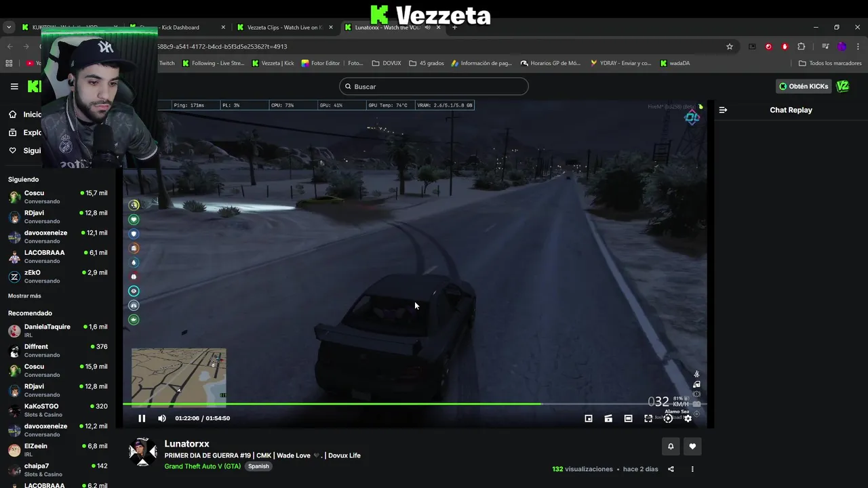The height and width of the screenshot is (488, 868).
Task: Click KaKoSTGO channel avatar icon
Action: point(14,411)
